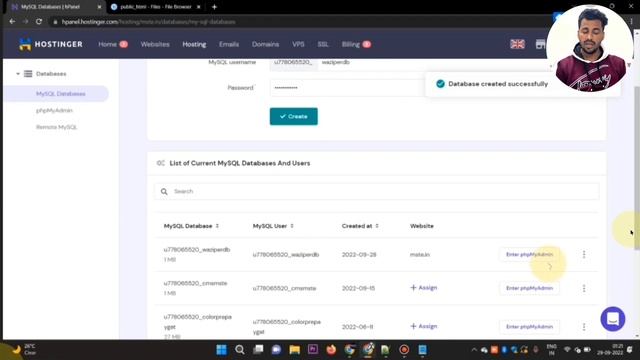Click the database list search field
This screenshot has width=640, height=360.
click(376, 191)
